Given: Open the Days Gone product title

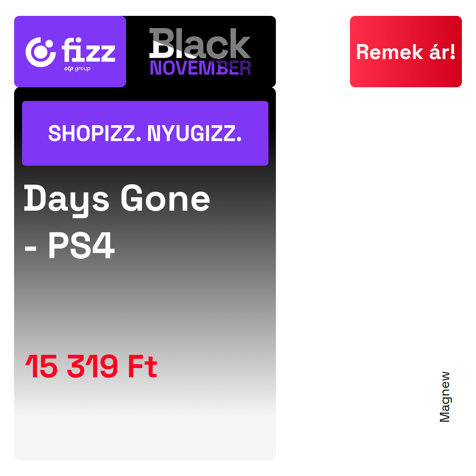Looking at the screenshot, I should (117, 200).
